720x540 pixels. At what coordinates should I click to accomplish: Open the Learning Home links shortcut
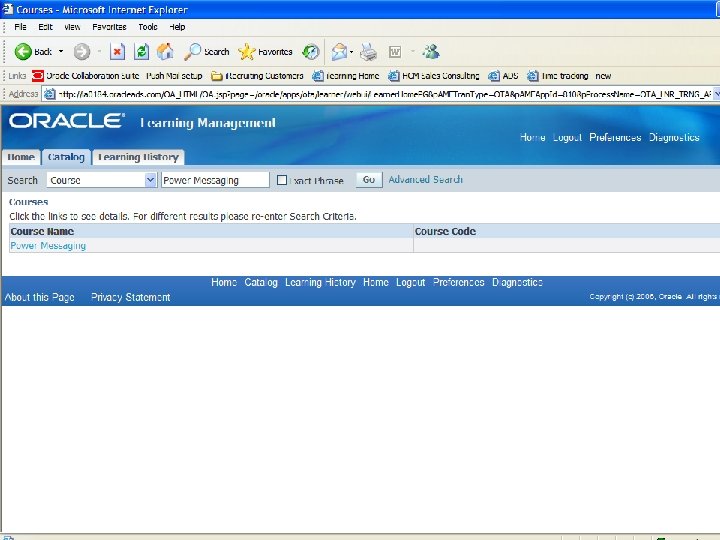[346, 76]
